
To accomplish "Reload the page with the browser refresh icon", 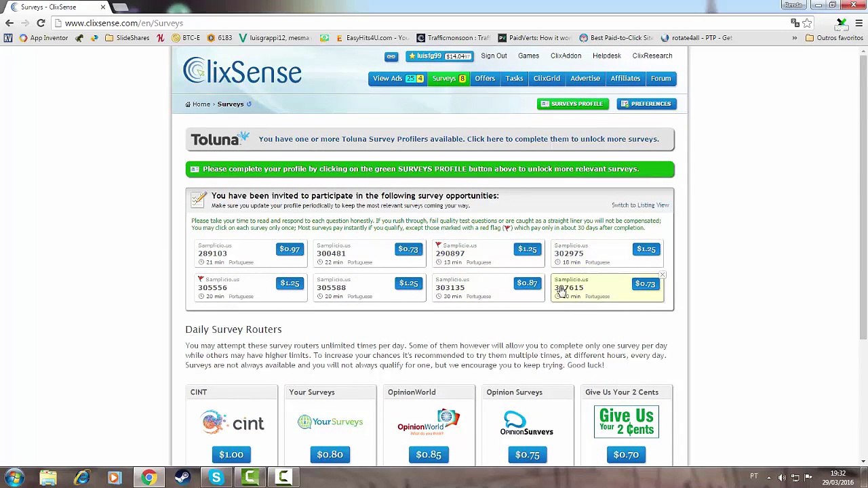I will tap(41, 23).
